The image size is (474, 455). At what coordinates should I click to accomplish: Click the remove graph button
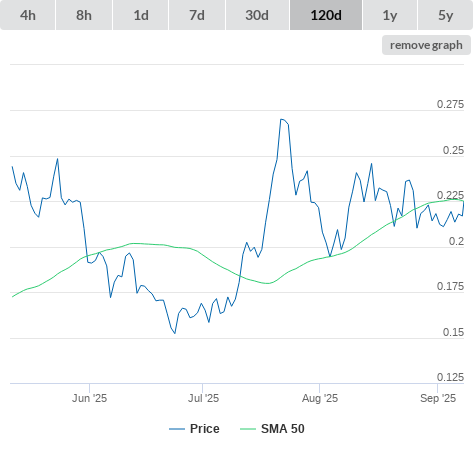[426, 45]
